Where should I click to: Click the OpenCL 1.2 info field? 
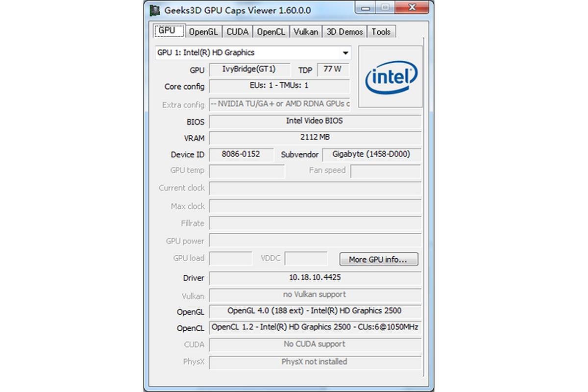315,327
